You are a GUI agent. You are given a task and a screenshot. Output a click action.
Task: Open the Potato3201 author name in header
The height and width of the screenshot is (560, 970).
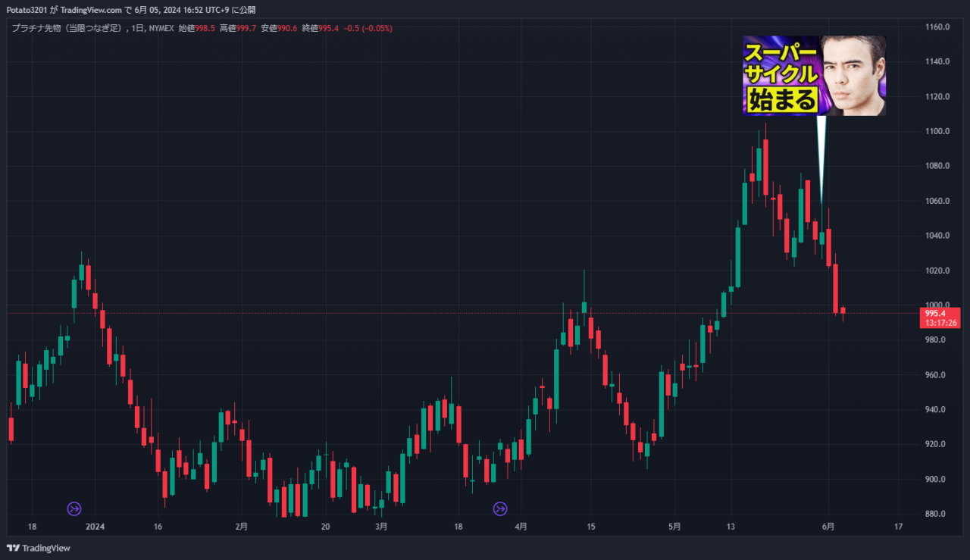[x=27, y=10]
